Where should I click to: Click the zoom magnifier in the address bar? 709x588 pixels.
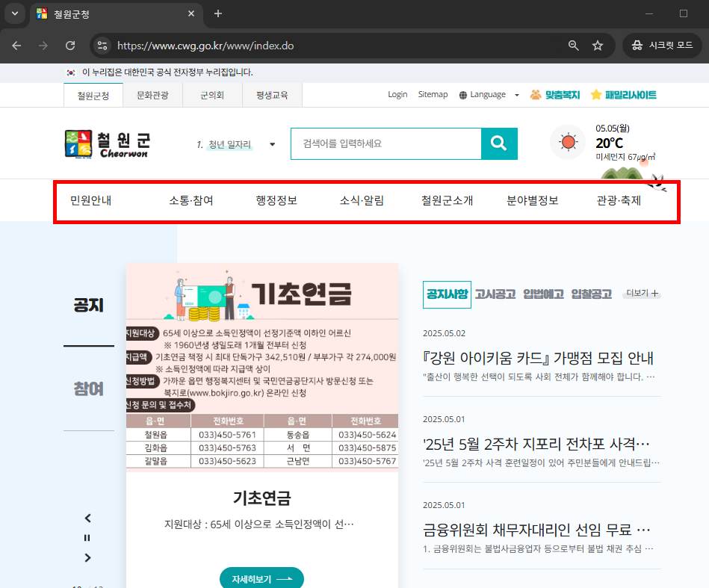pyautogui.click(x=572, y=46)
